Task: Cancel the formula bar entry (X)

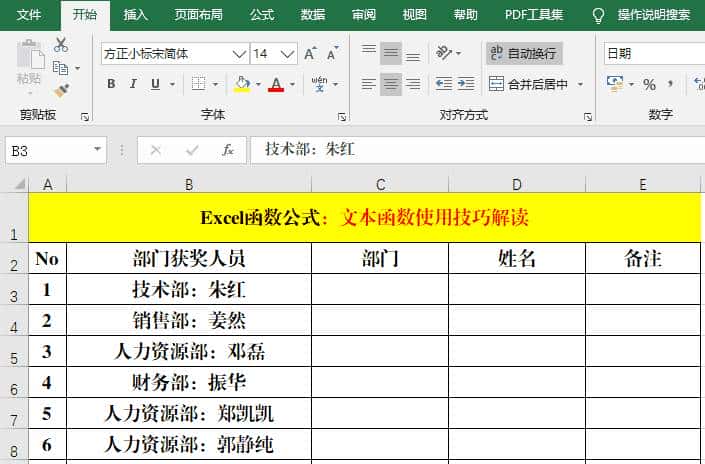Action: point(156,150)
